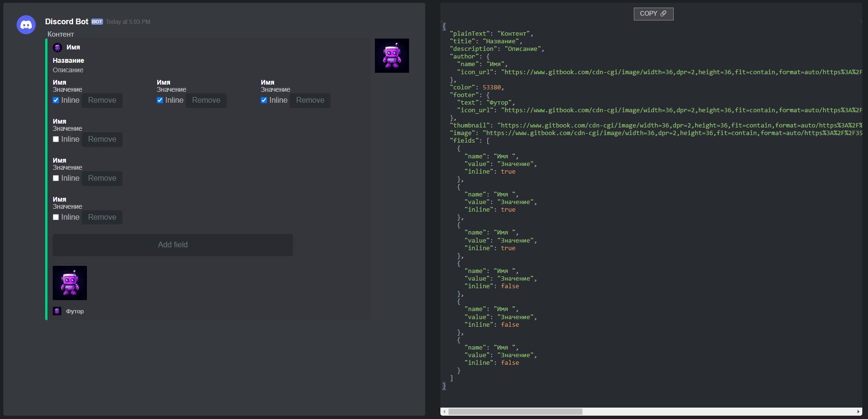868x419 pixels.
Task: Click the BOT badge next to username
Action: (97, 22)
